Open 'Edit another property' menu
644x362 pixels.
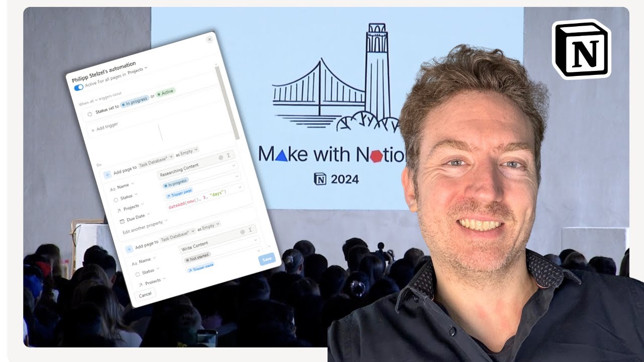pos(145,227)
